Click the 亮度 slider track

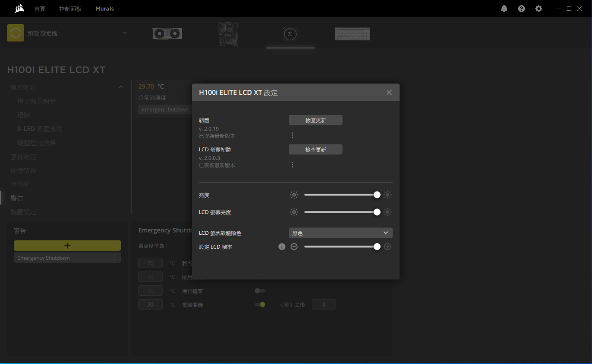[341, 195]
